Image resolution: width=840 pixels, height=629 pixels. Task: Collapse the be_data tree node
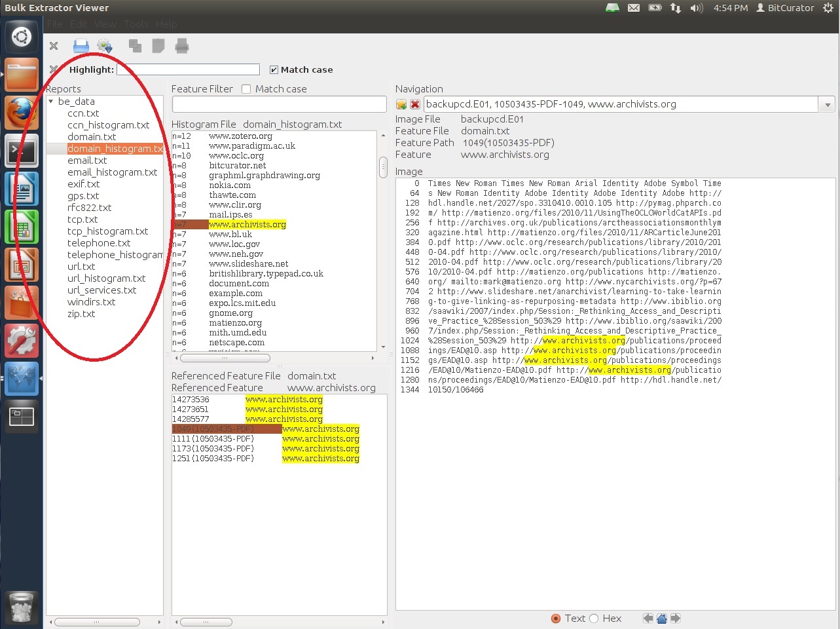pyautogui.click(x=51, y=102)
